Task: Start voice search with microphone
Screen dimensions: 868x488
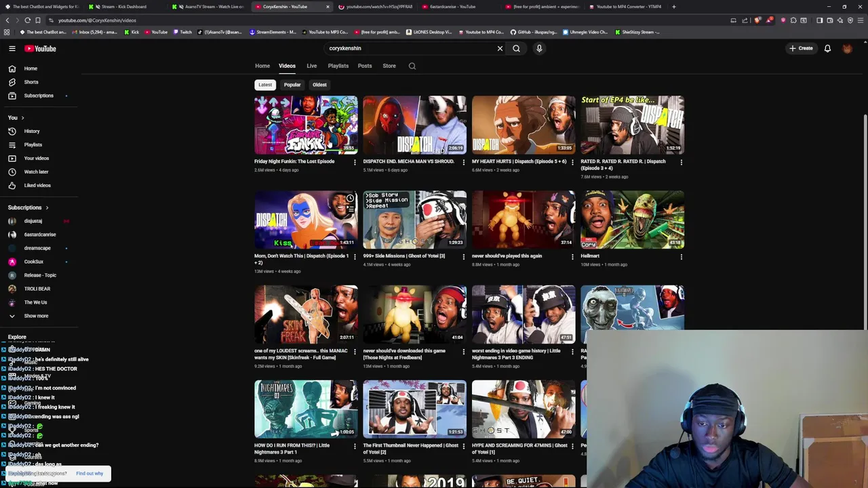Action: (x=539, y=48)
